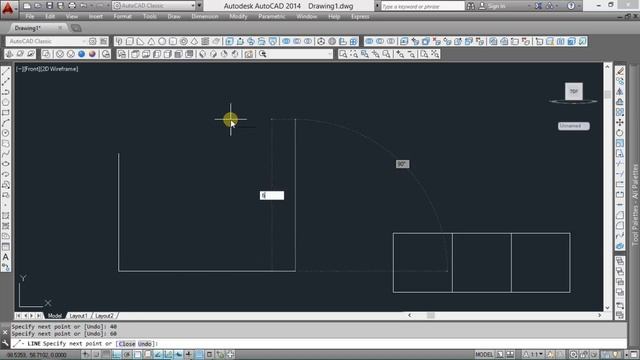Screen dimensions: 640x360
Task: Open the Format menu
Action: point(122,17)
